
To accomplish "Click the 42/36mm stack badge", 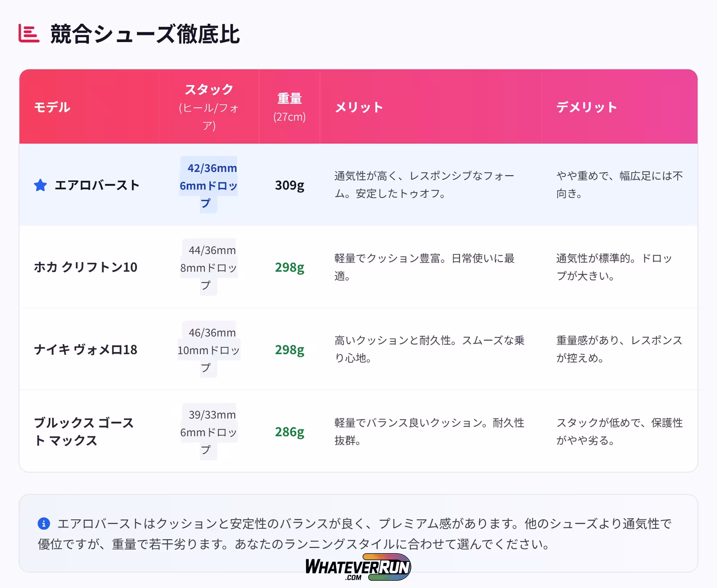I will pos(209,185).
